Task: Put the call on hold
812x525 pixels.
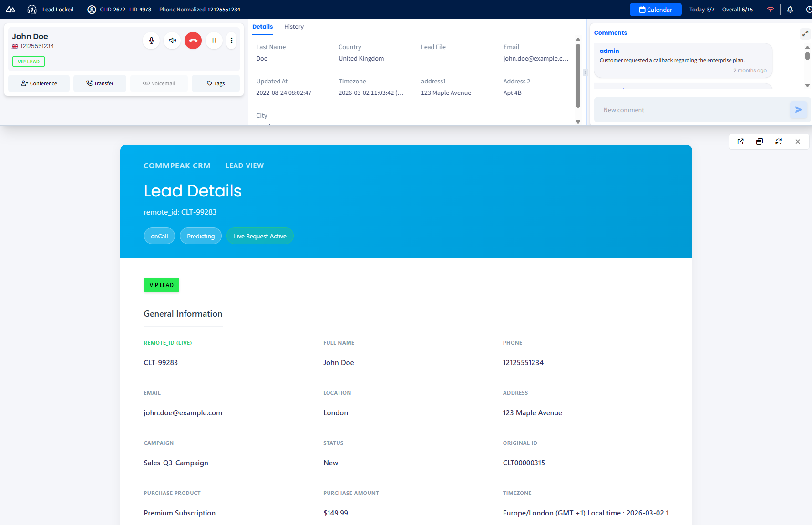Action: pyautogui.click(x=214, y=41)
